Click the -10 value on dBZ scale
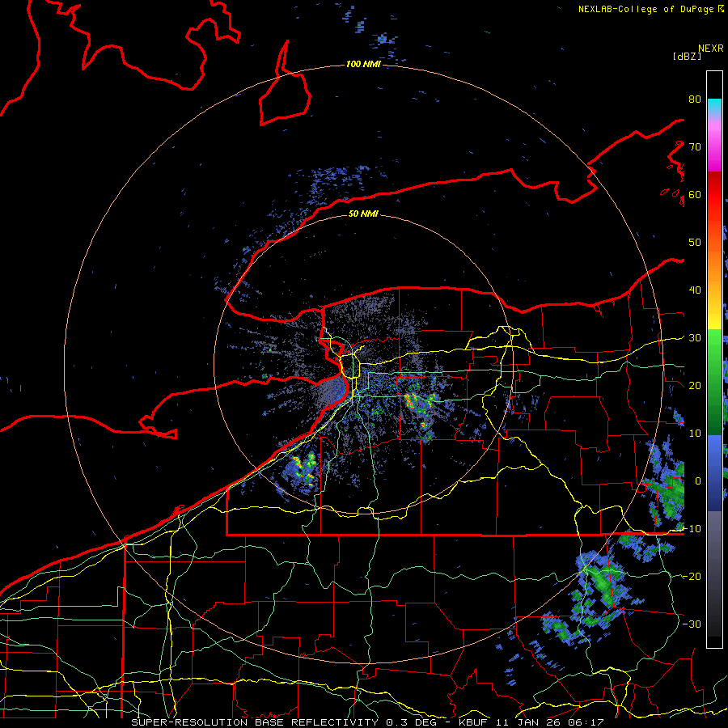The height and width of the screenshot is (728, 728). 692,528
